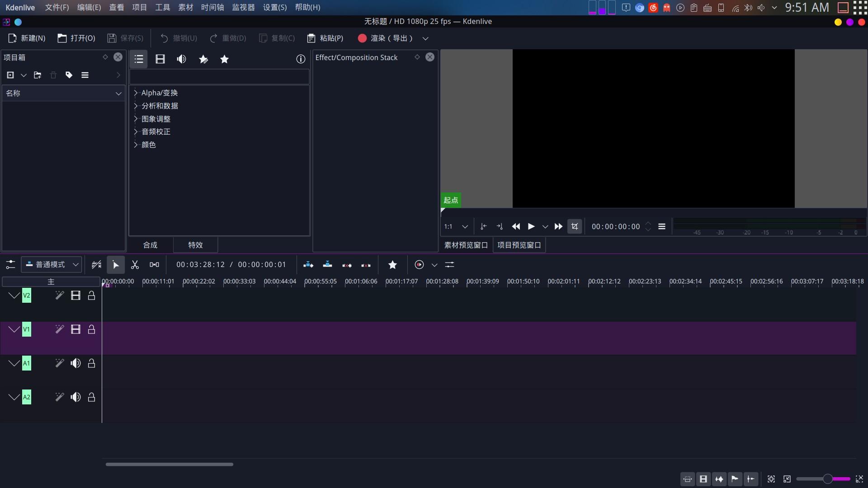Open the project monitor hamburger menu
Image resolution: width=868 pixels, height=488 pixels.
[662, 226]
